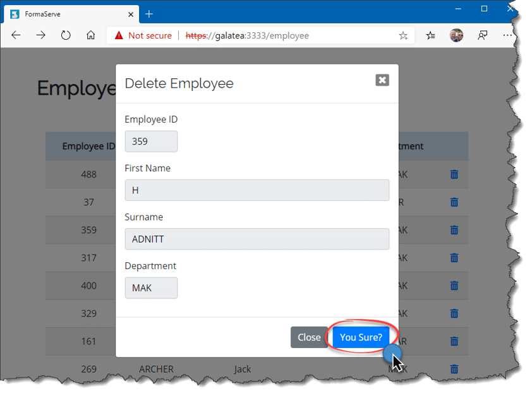Click the Department field showing MAK
Viewport: 532px width, 398px height.
(151, 288)
